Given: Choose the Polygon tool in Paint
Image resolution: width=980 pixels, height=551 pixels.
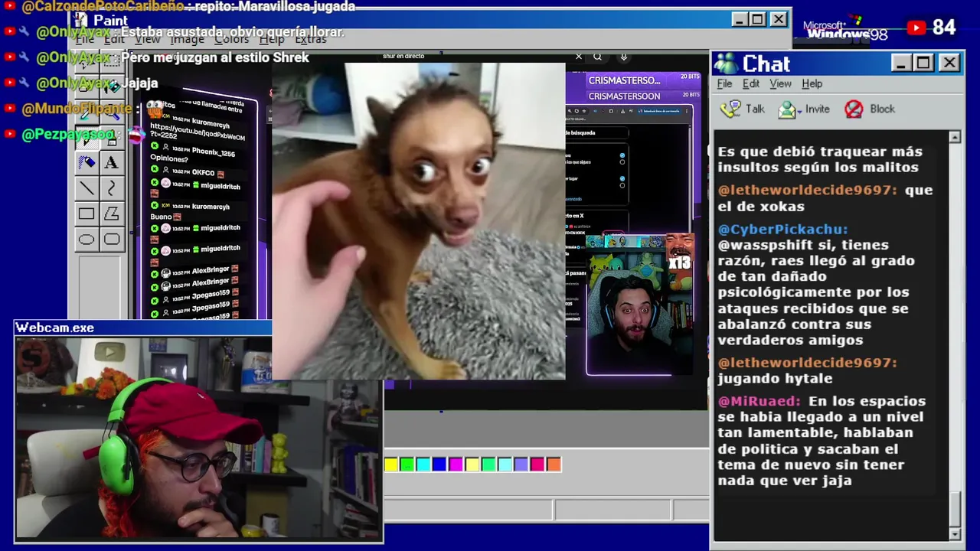Looking at the screenshot, I should [111, 214].
